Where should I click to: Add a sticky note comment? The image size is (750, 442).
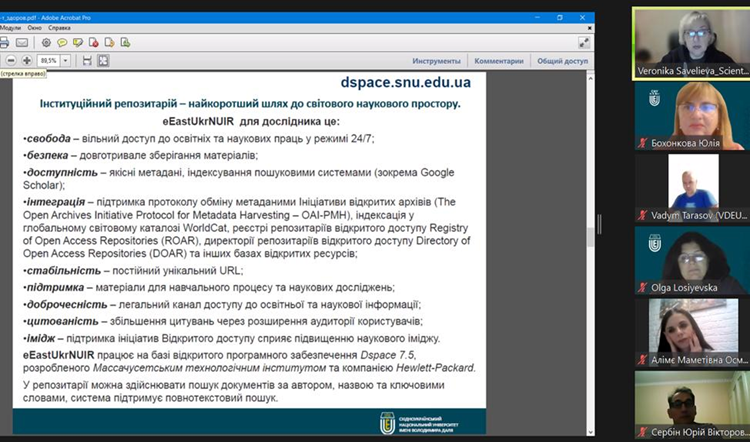point(62,43)
